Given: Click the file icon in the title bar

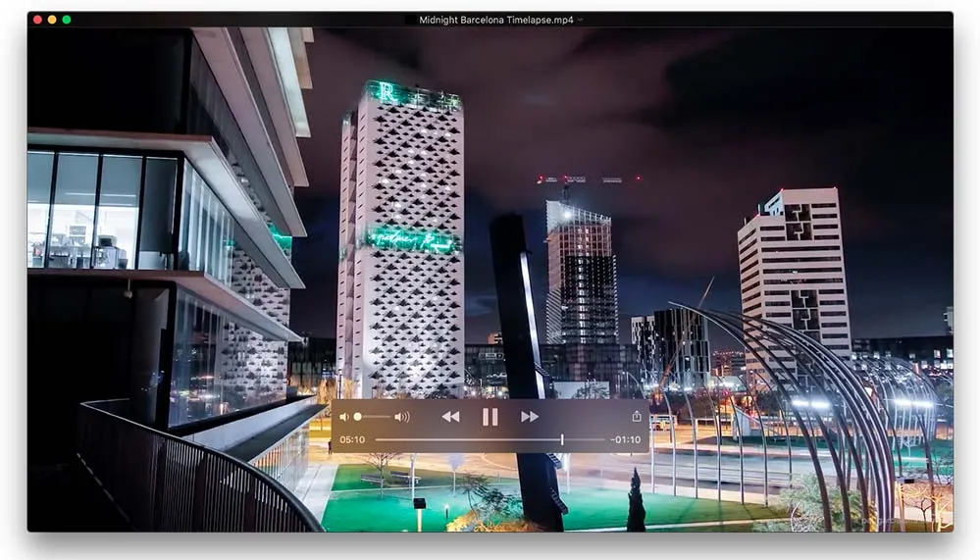Looking at the screenshot, I should (411, 20).
